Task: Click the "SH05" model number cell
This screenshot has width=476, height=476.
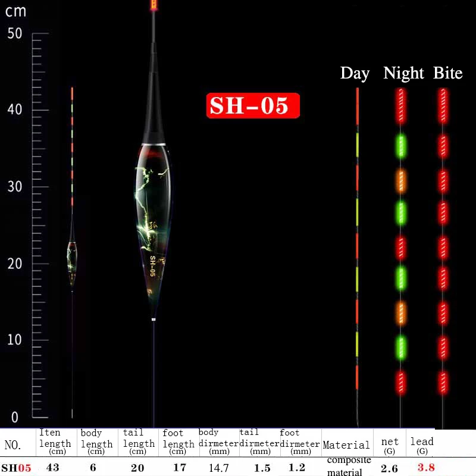Action: [x=16, y=468]
